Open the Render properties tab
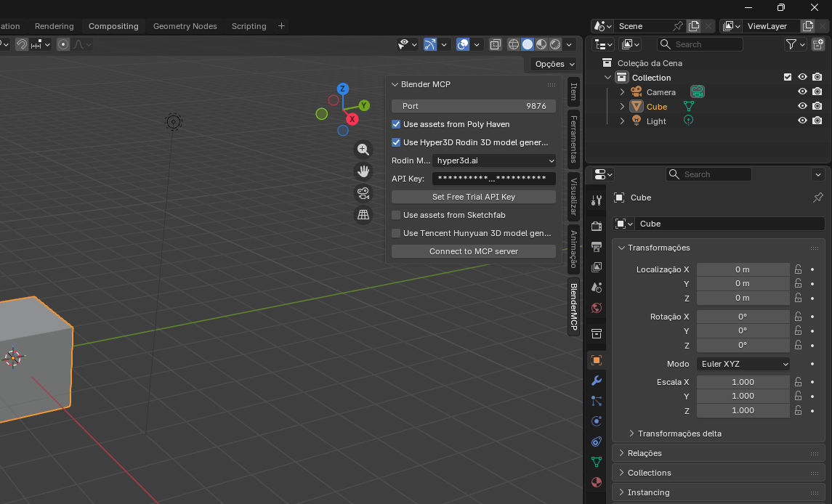This screenshot has width=832, height=504. 597,226
